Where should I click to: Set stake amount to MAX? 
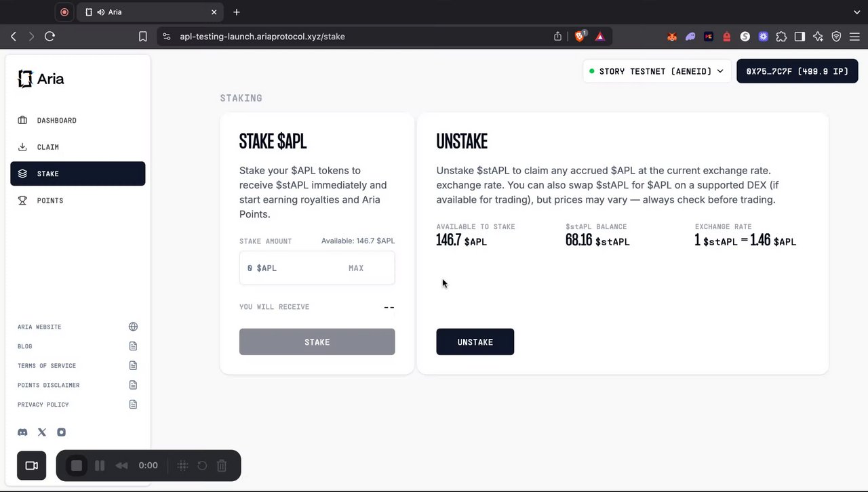[356, 268]
